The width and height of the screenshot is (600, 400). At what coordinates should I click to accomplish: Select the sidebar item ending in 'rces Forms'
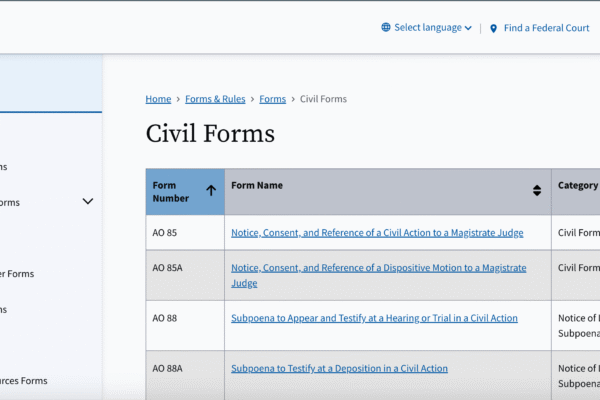[x=24, y=380]
